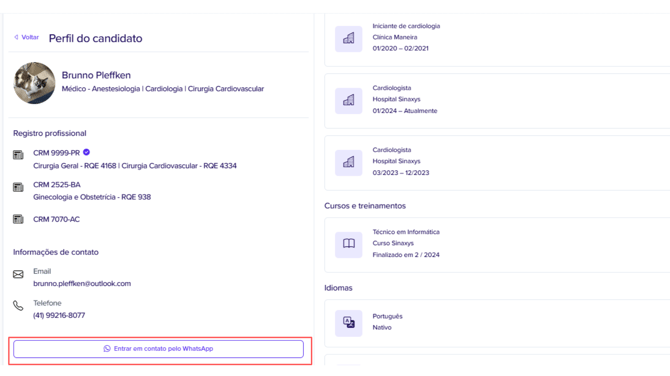Viewport: 670px width, 376px height.
Task: Click building icon for Hospital Sinaxys 01/2024
Action: coord(349,100)
